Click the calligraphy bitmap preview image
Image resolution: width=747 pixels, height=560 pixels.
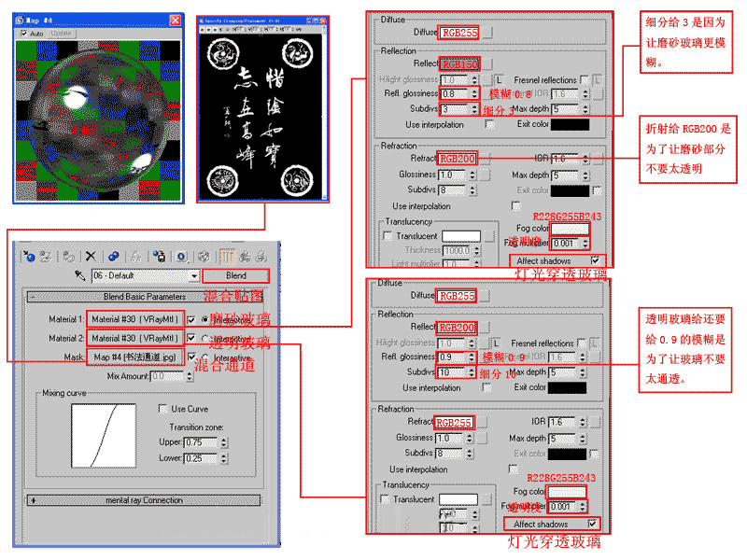pyautogui.click(x=261, y=116)
